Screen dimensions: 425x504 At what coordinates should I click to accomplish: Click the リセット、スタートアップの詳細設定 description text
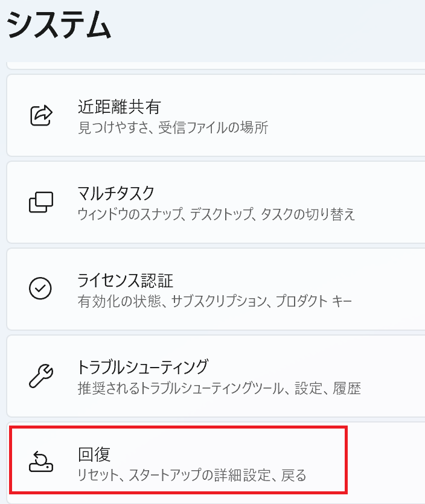tap(192, 475)
